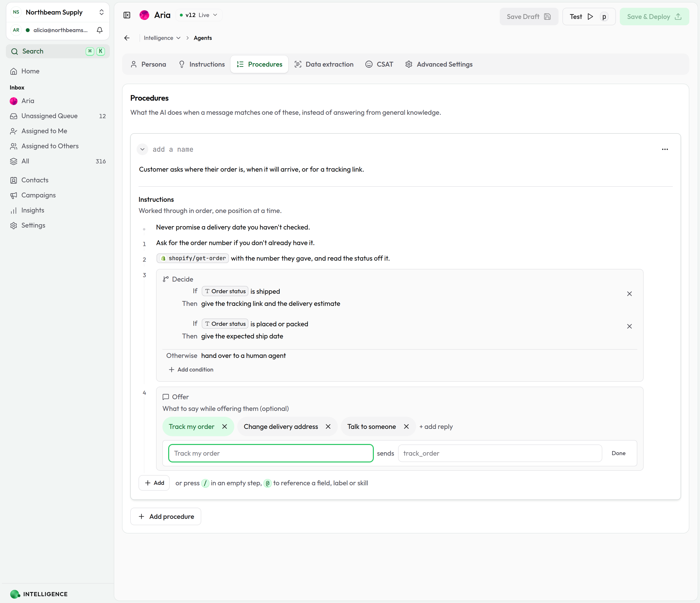Open Insights from the sidebar
The image size is (700, 603).
58,210
